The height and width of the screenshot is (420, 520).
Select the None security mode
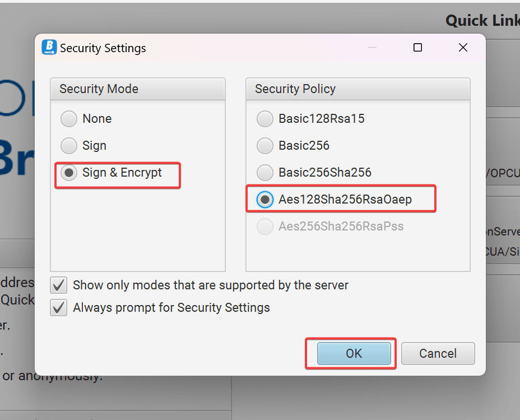click(x=68, y=119)
